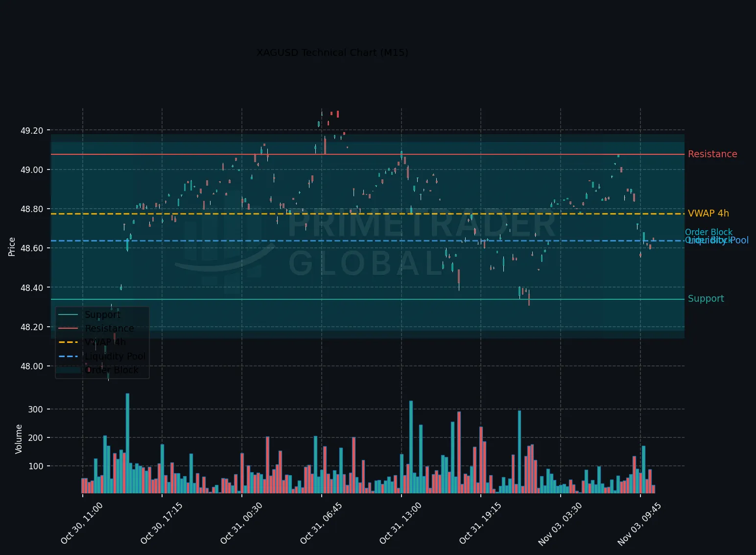Click the chart title XAGUSD Technical Chart (M15)
The width and height of the screenshot is (756, 555).
(332, 52)
